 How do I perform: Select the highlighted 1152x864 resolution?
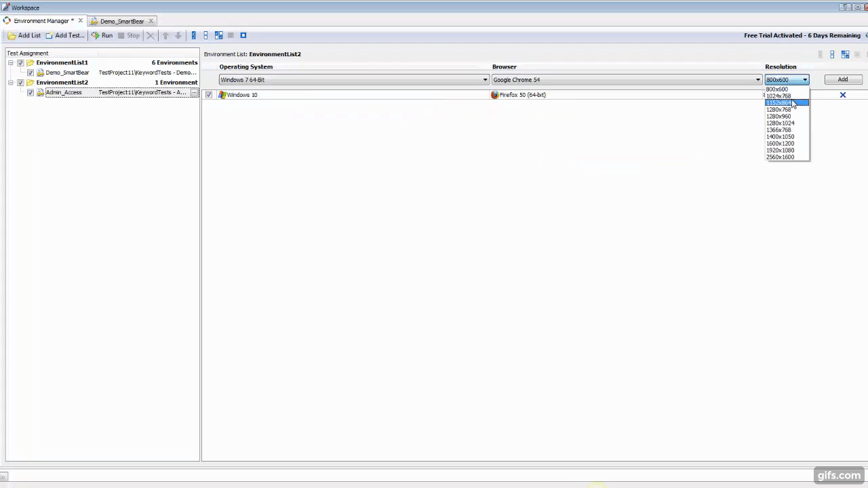787,103
